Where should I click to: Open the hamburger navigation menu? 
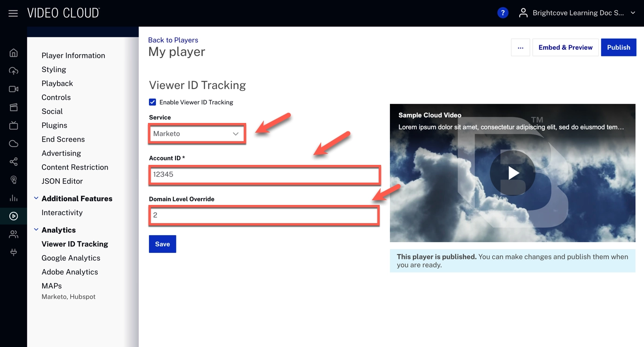coord(13,13)
